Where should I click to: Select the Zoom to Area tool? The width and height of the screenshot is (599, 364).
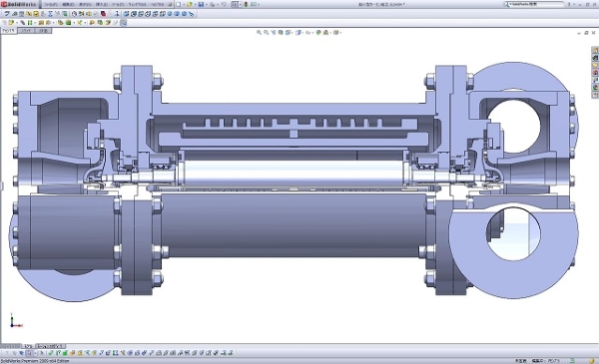click(x=266, y=33)
